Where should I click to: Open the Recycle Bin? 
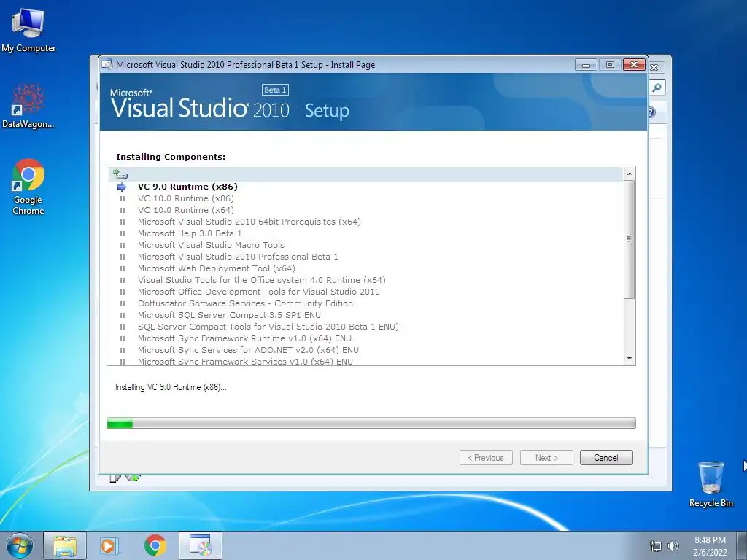click(x=711, y=483)
